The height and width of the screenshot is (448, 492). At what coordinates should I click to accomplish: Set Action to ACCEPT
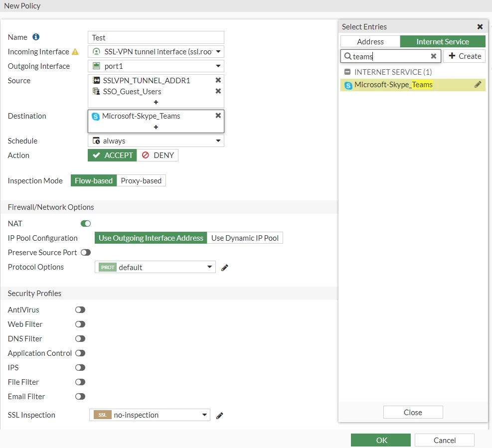(x=112, y=155)
